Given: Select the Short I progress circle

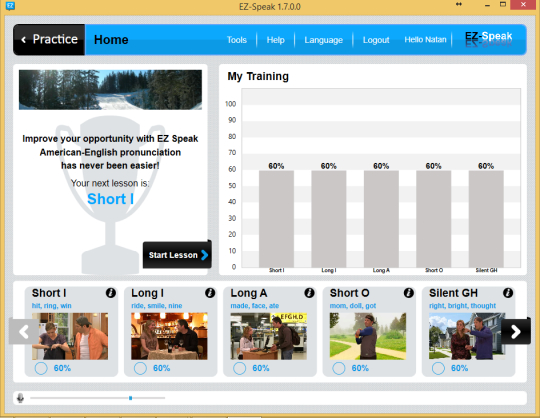Looking at the screenshot, I should (41, 368).
